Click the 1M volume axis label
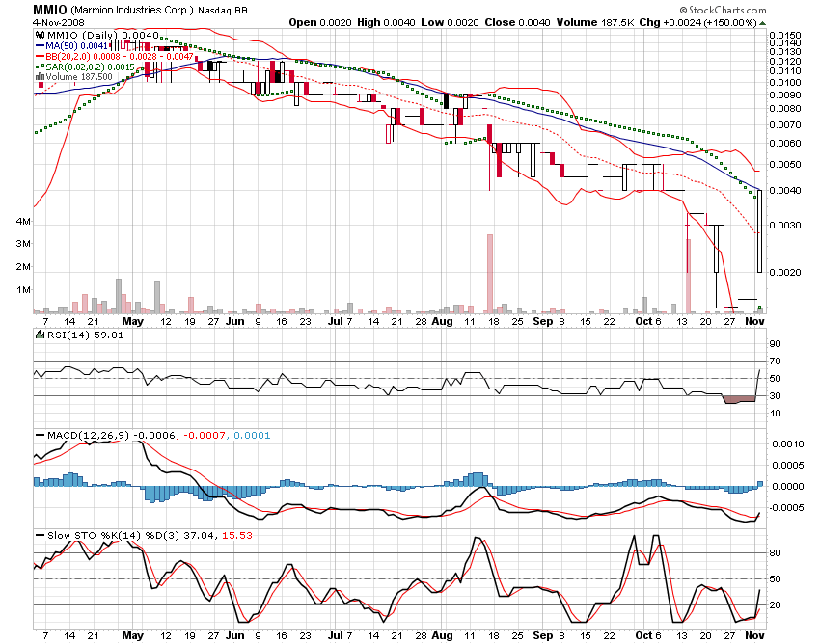Screen dimensions: 820x644 point(23,290)
